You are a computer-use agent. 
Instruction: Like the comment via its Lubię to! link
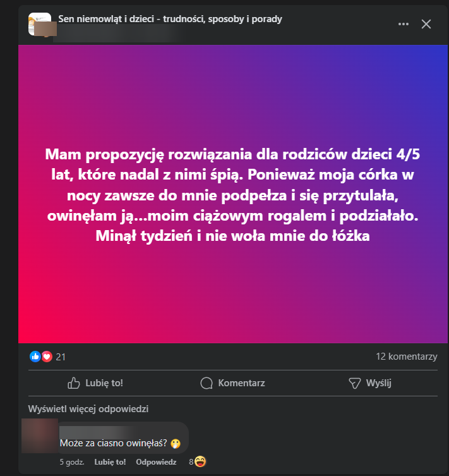click(x=110, y=462)
